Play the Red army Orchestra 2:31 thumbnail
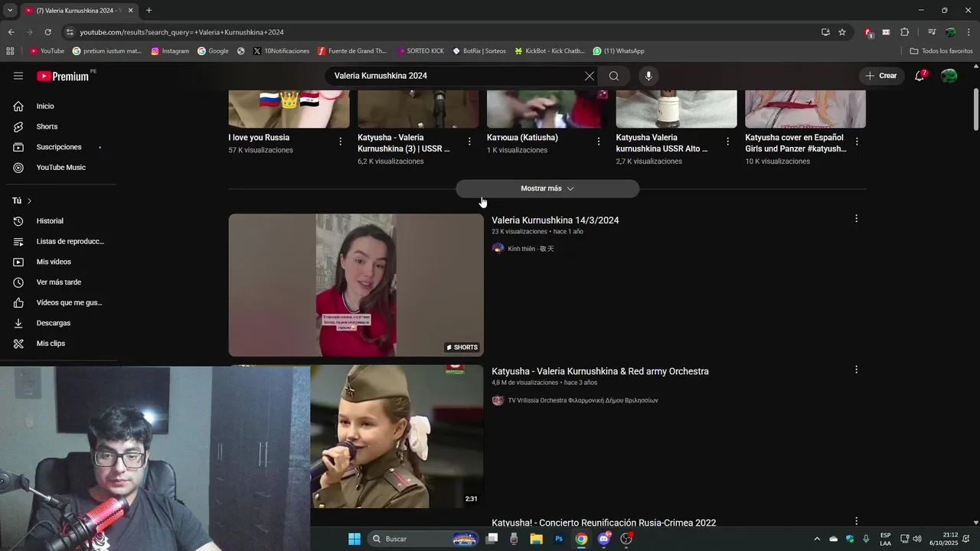This screenshot has height=551, width=980. click(397, 436)
